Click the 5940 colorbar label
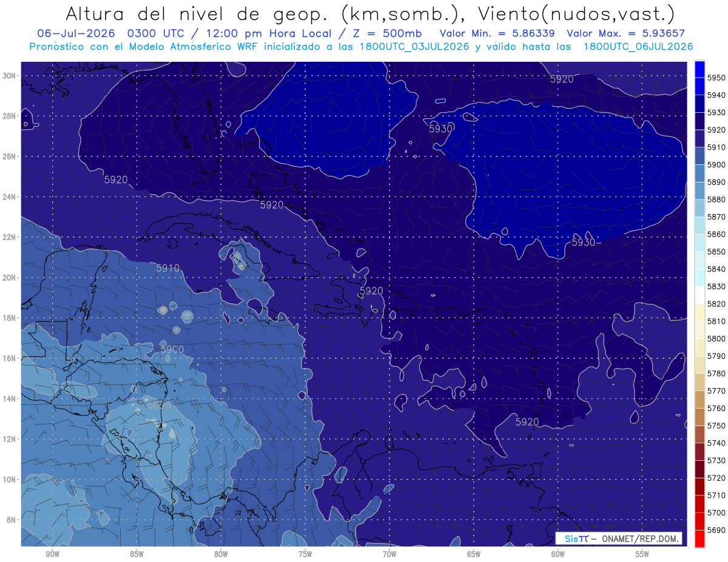728x562 pixels. (x=716, y=95)
